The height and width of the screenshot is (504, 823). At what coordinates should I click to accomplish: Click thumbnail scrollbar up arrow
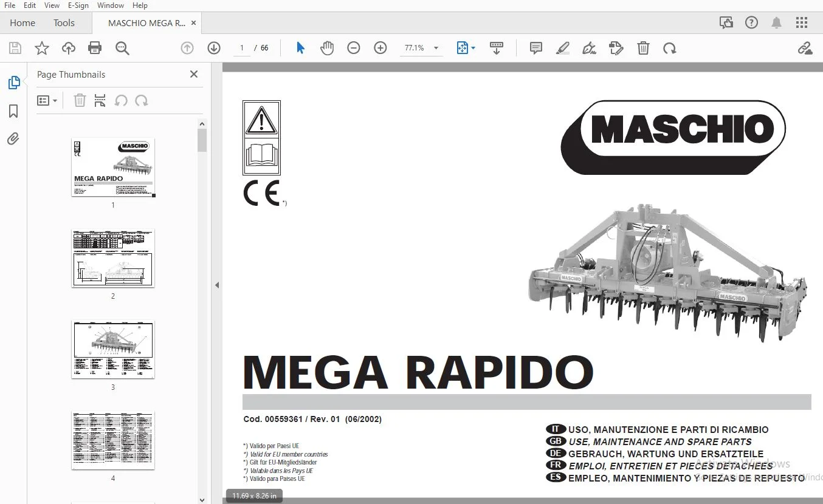coord(202,124)
